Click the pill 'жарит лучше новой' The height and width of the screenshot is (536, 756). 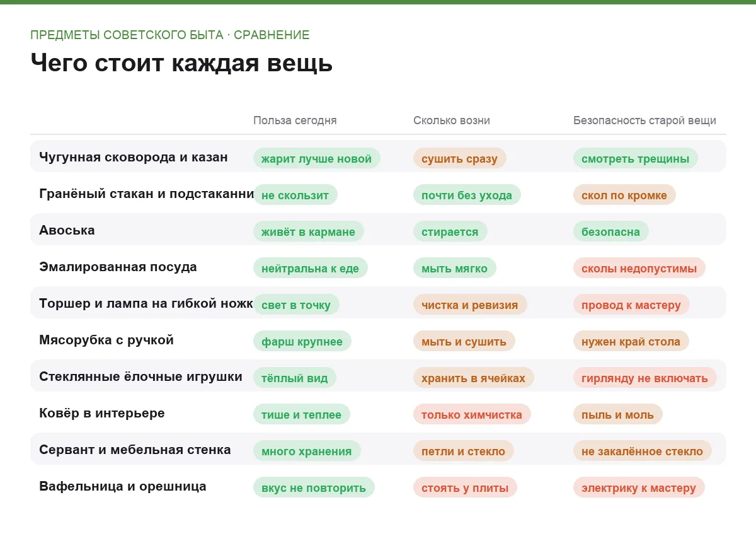(317, 158)
